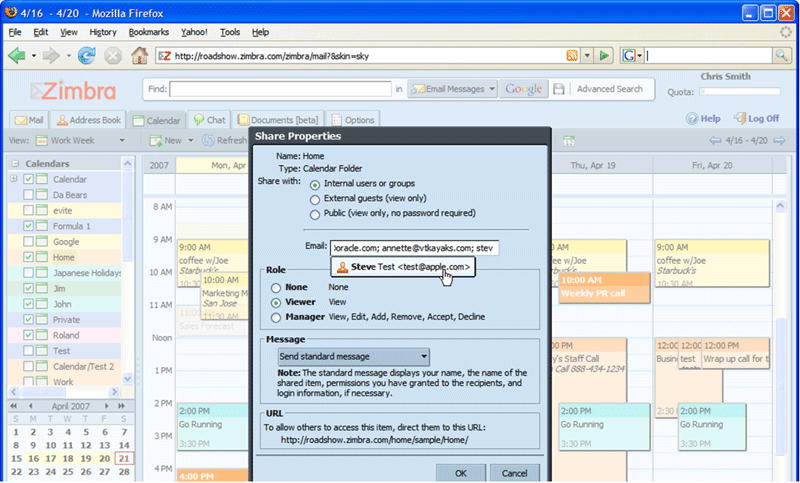Click the Log Off icon
The height and width of the screenshot is (483, 800).
740,118
